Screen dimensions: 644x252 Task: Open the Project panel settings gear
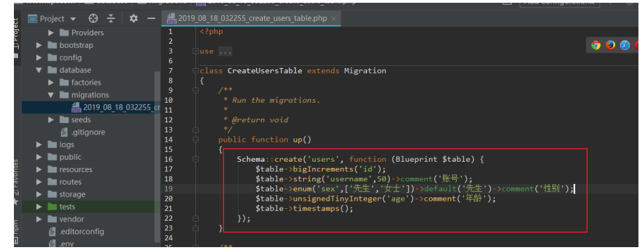(x=133, y=19)
